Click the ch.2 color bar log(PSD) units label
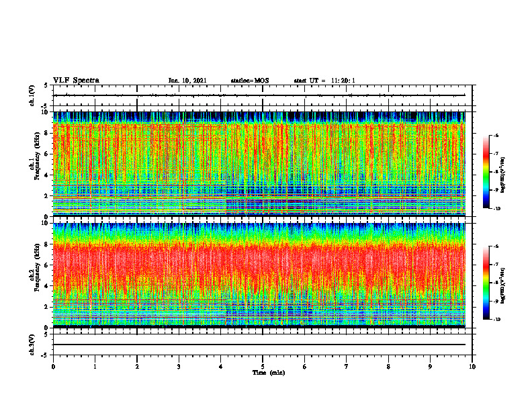Viewport: 532px width, 411px height. [504, 285]
